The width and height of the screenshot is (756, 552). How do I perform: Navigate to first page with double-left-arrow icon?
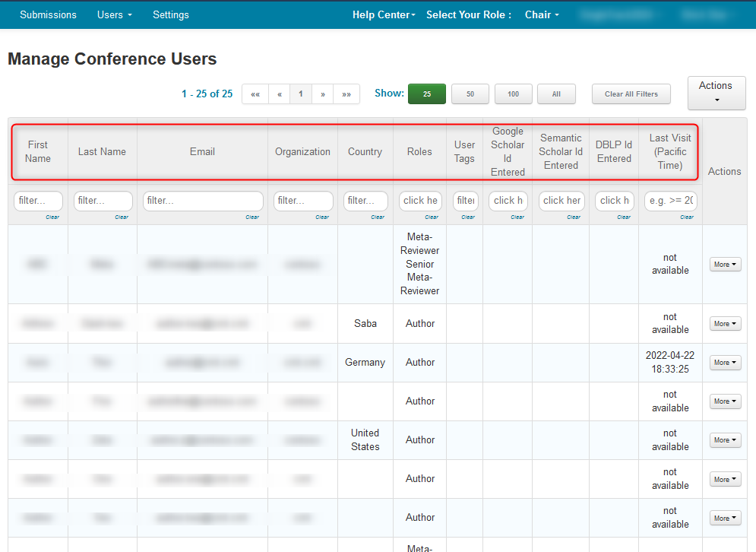click(x=255, y=94)
